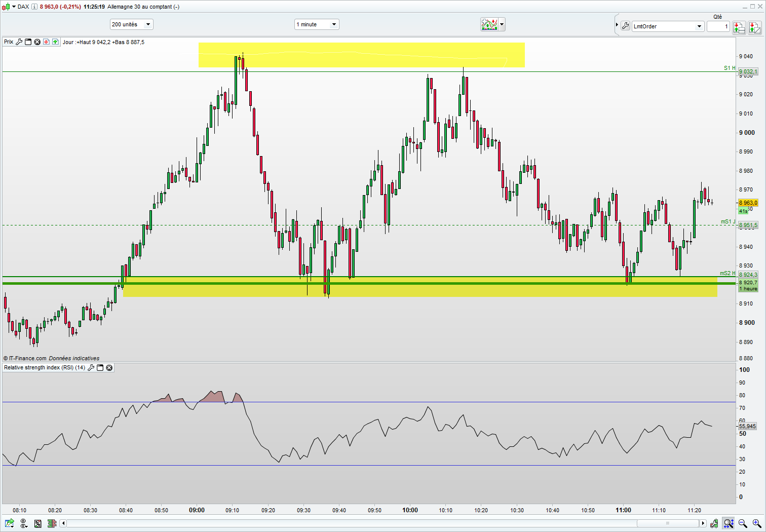This screenshot has height=532, width=766.
Task: Toggle the zoom-to-fit magnifier tool
Action: tap(729, 523)
